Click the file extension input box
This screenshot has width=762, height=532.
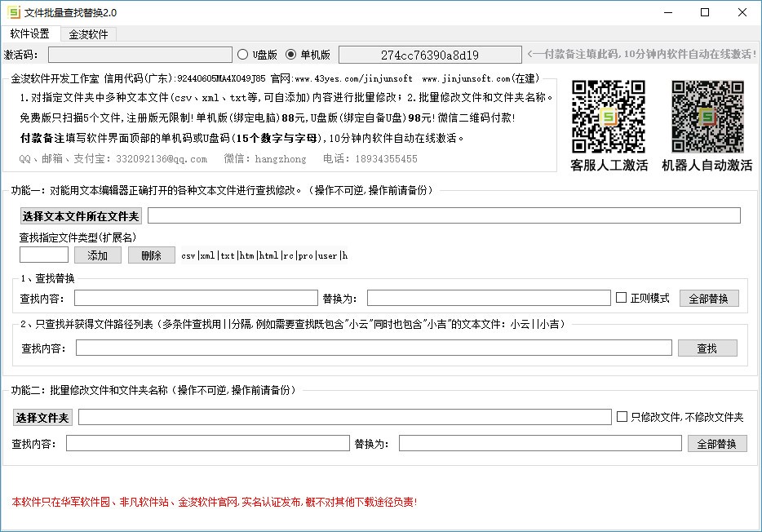point(44,255)
